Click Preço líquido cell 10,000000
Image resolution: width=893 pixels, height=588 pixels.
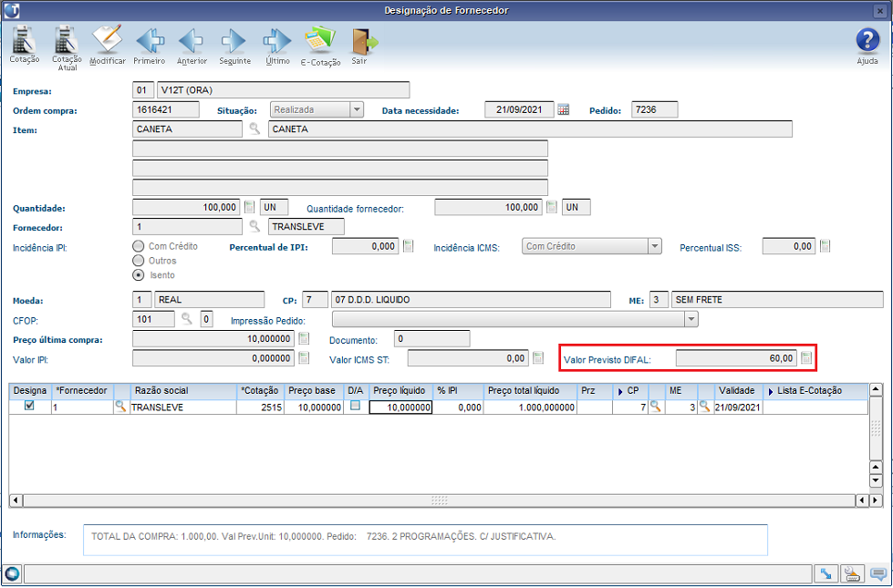click(400, 407)
